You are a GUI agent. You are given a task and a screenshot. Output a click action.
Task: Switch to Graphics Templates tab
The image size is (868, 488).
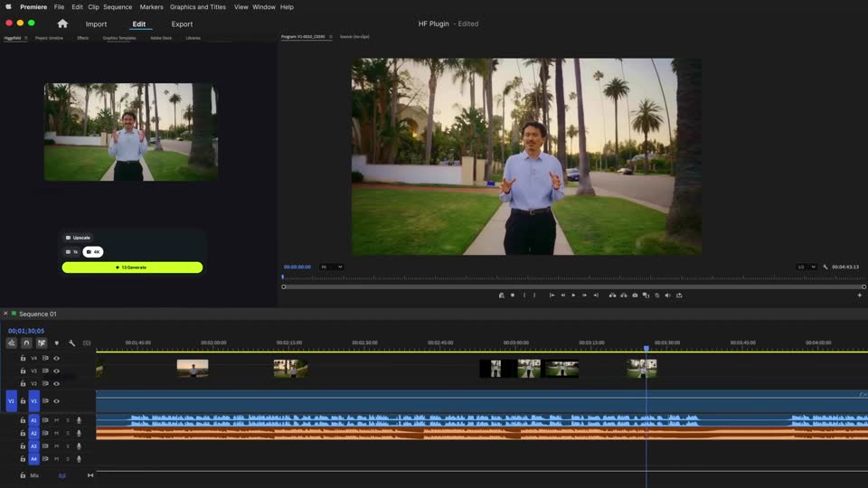click(x=119, y=38)
